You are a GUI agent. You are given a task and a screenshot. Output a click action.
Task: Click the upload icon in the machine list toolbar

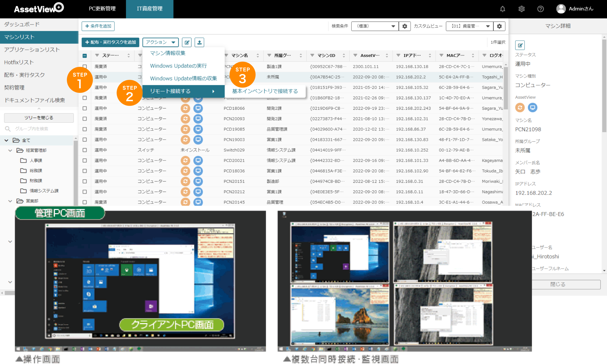coord(199,42)
